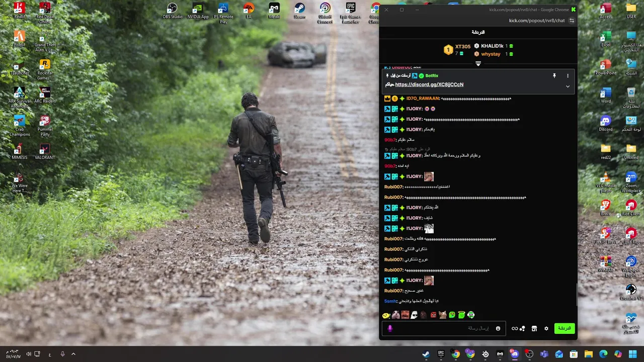Click username KHALID1k in leaderboard
This screenshot has width=644, height=362.
(492, 46)
